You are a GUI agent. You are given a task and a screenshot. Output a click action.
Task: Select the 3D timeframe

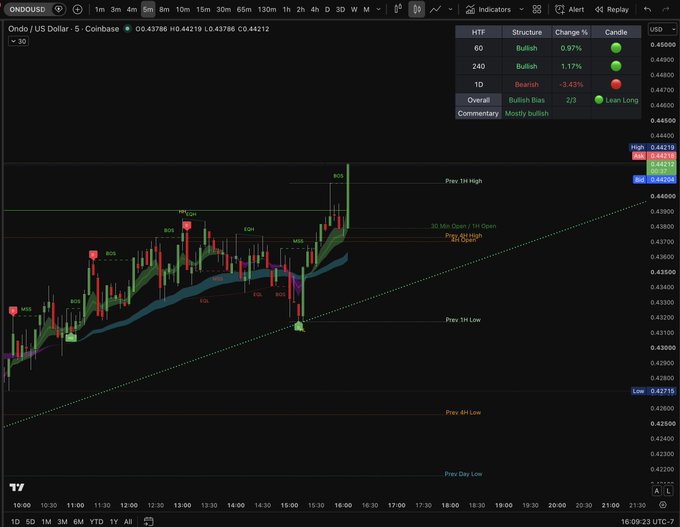[x=340, y=9]
